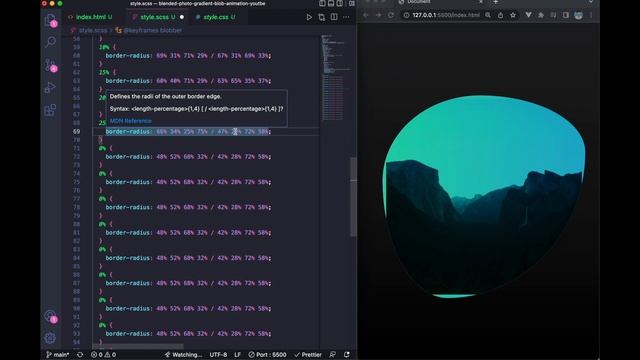Open the browser Extensions puzzle icon
The image size is (640, 360).
(541, 15)
